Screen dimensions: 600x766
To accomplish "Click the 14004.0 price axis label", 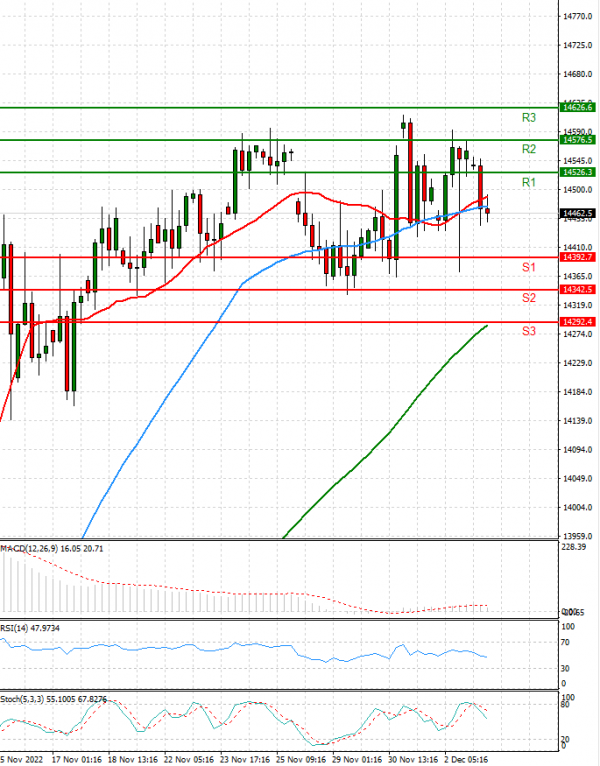I will 578,508.
